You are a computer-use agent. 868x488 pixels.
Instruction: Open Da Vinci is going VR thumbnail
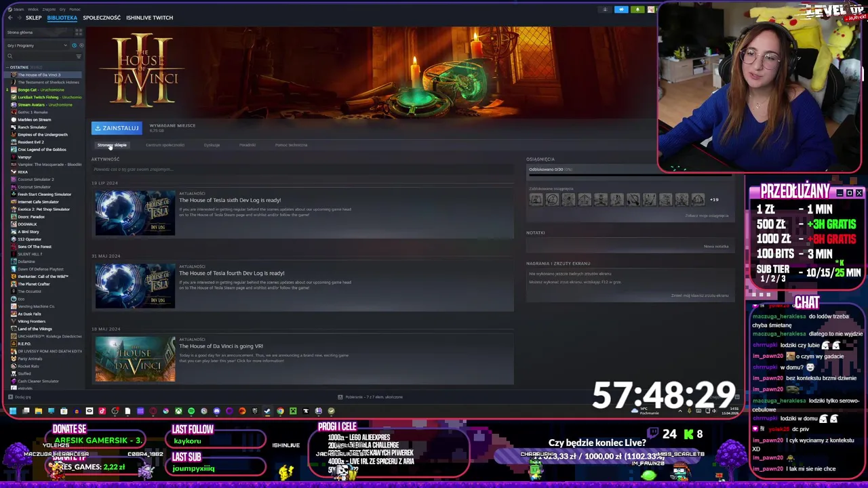point(135,359)
